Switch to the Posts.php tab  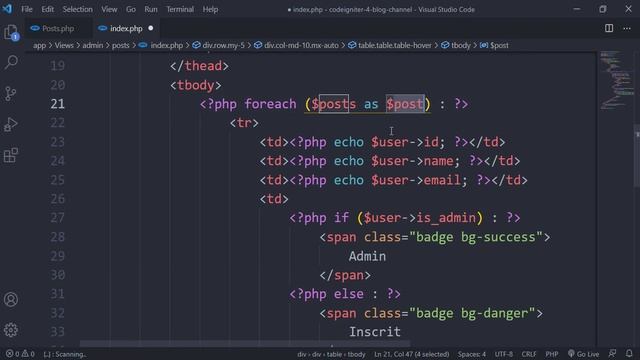pyautogui.click(x=58, y=29)
